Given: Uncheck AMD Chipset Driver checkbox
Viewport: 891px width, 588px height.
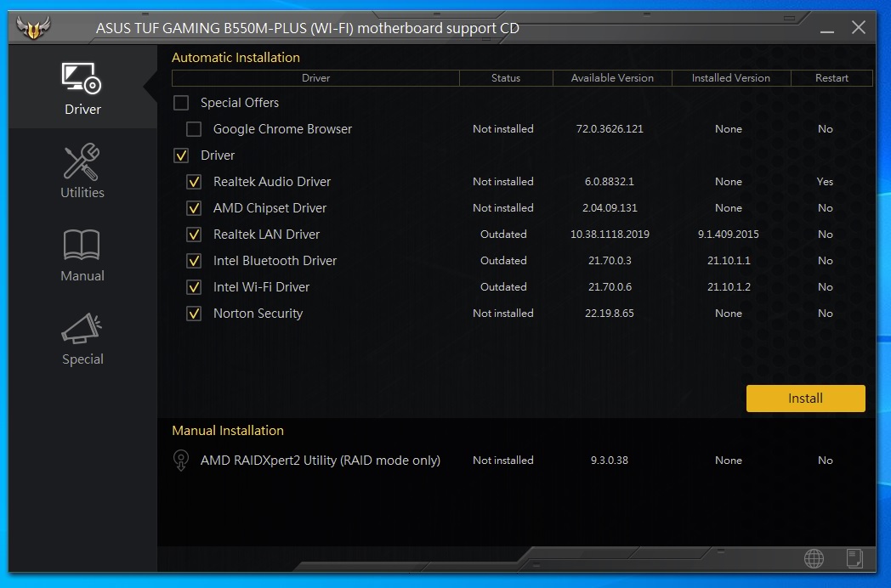Looking at the screenshot, I should point(194,208).
